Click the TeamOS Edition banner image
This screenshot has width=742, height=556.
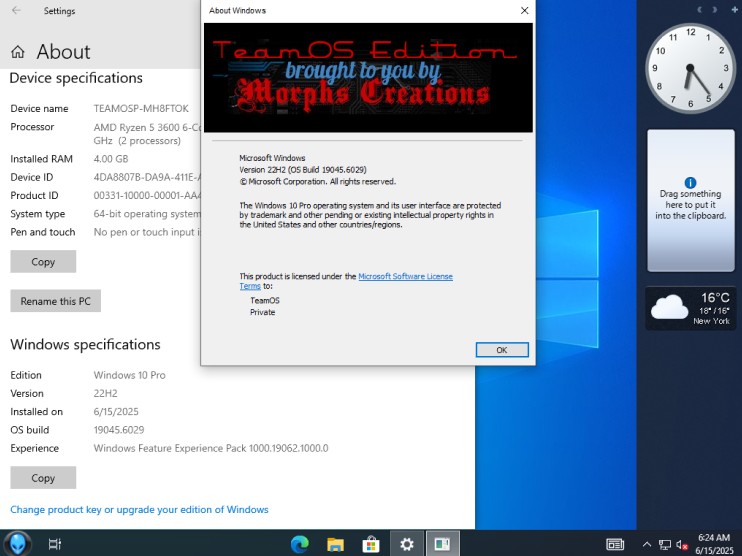[x=368, y=78]
